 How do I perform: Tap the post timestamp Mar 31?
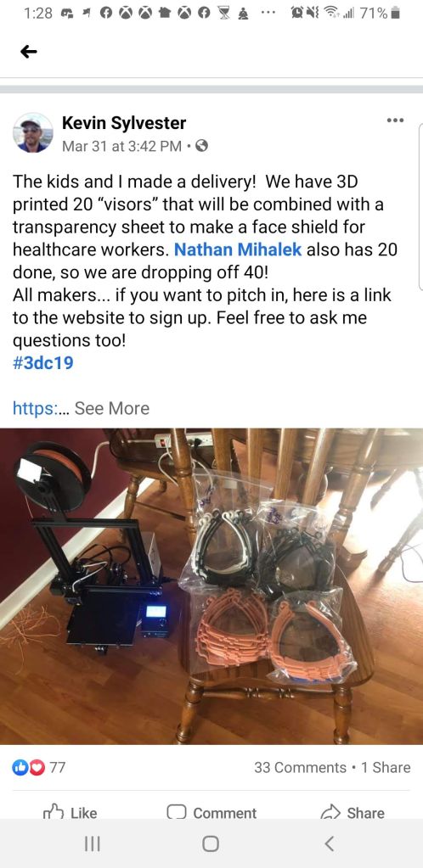click(121, 146)
